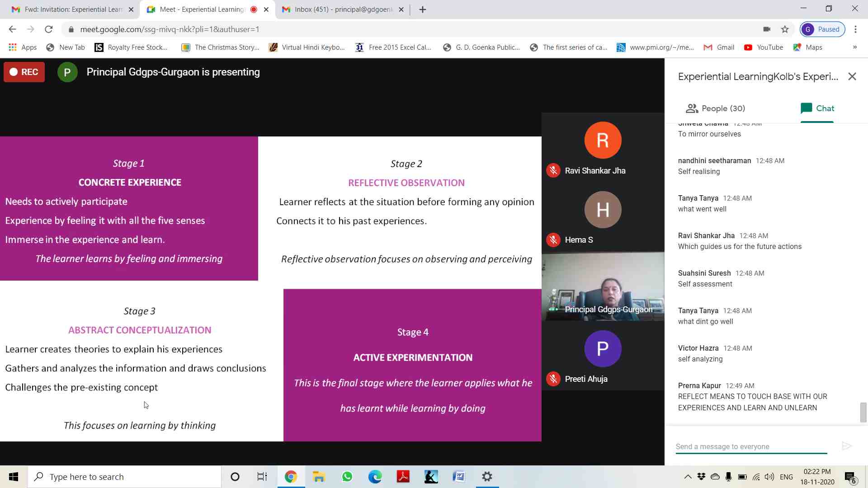The height and width of the screenshot is (488, 868).
Task: Open File Explorer from the taskbar
Action: (x=319, y=477)
